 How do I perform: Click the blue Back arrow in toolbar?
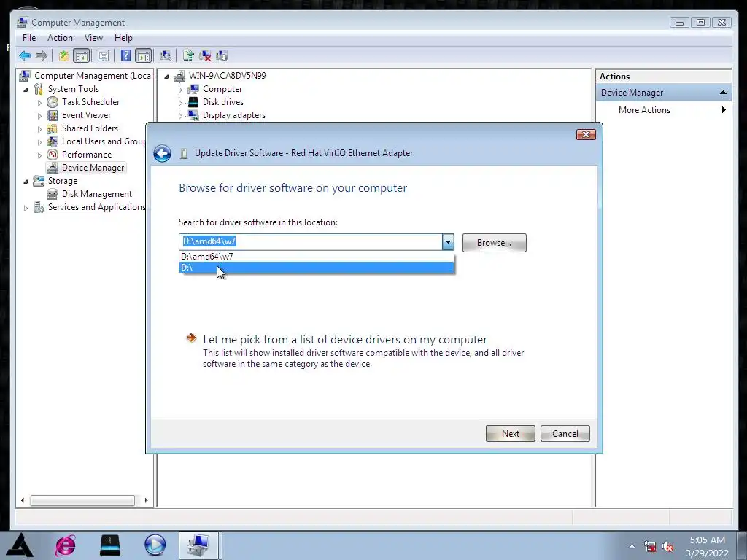point(25,55)
